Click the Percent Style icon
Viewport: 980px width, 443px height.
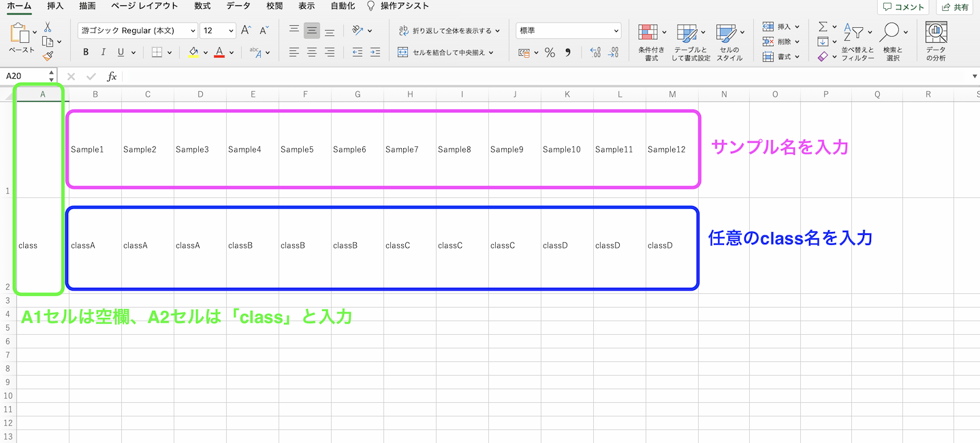point(550,52)
